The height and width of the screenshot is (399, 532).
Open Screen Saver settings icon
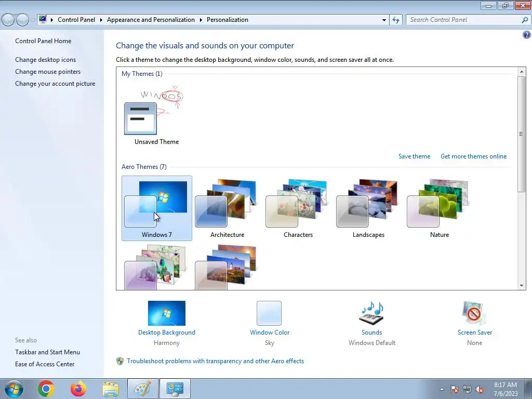point(474,313)
